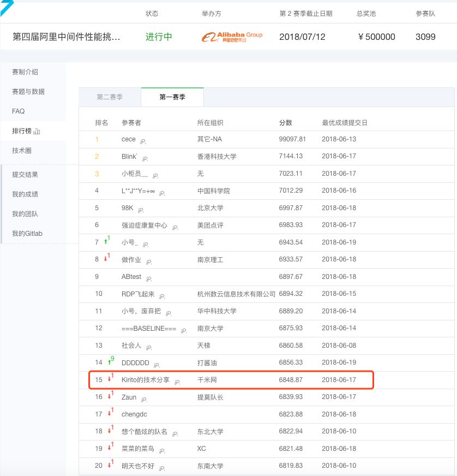Click the Alibaba Group logo
The image size is (457, 476).
[232, 37]
